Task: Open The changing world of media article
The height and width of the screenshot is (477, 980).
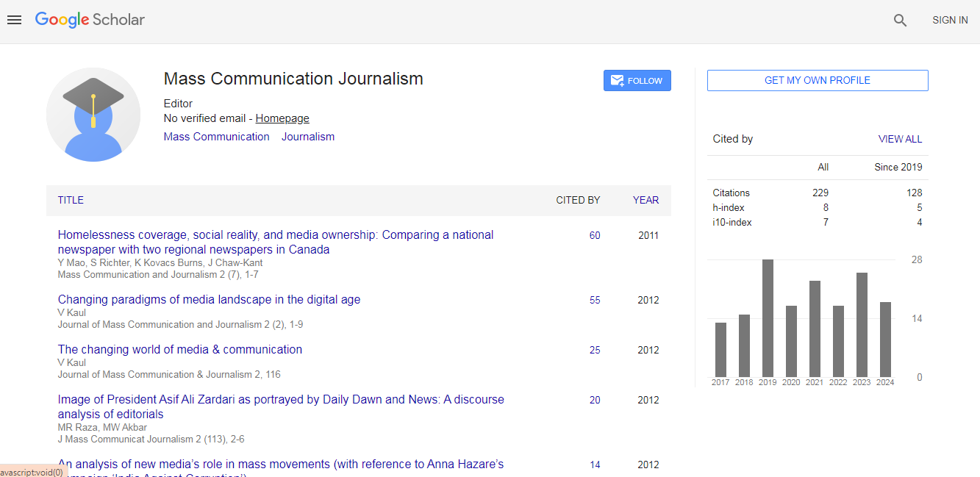Action: coord(180,350)
